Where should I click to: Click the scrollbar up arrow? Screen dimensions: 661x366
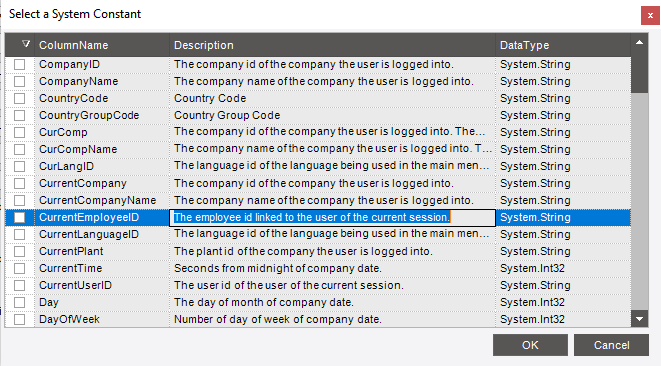point(640,42)
